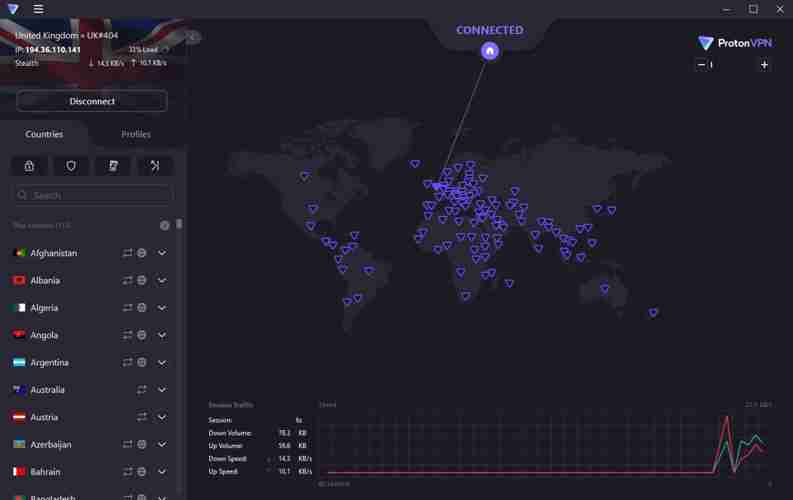Expand Argentina server list
Screen dimensions: 793x500
coord(162,363)
